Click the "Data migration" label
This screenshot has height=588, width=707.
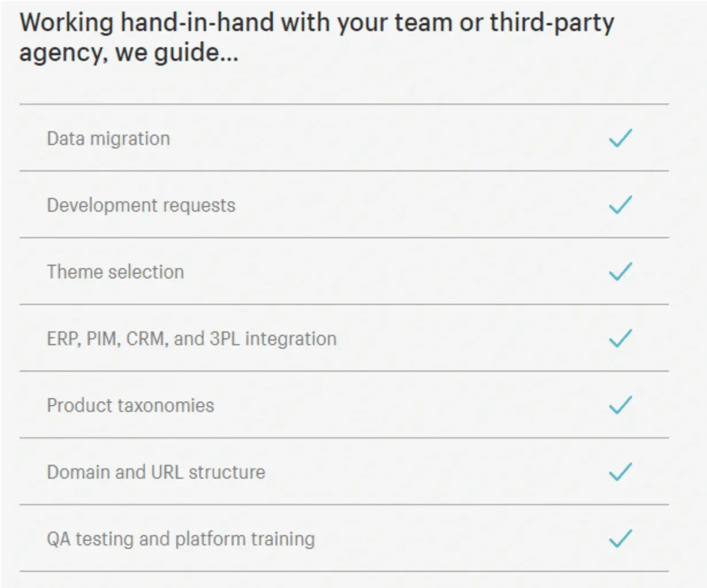108,139
